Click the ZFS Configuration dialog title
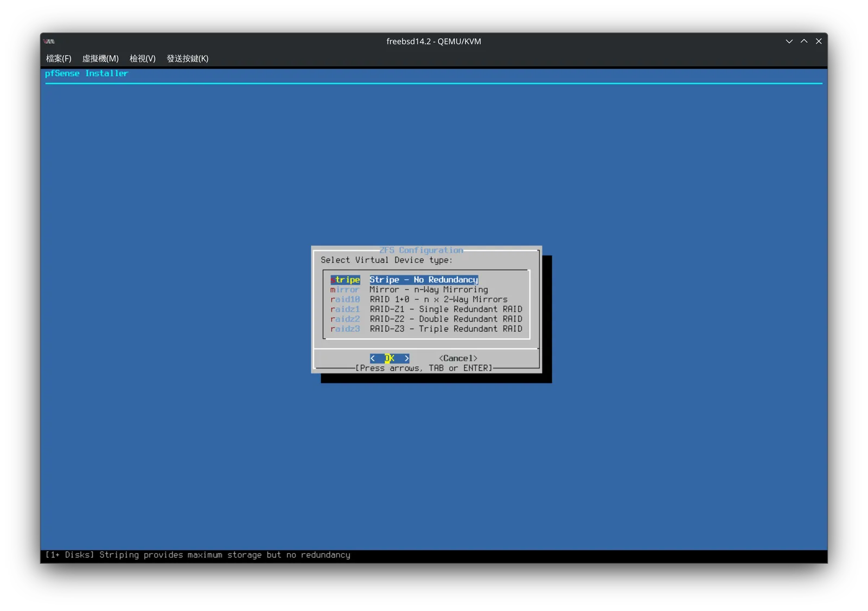 coord(421,250)
